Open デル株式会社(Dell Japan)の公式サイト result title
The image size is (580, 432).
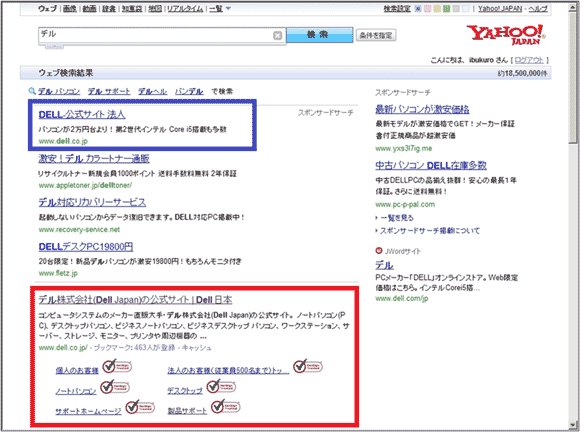[135, 300]
